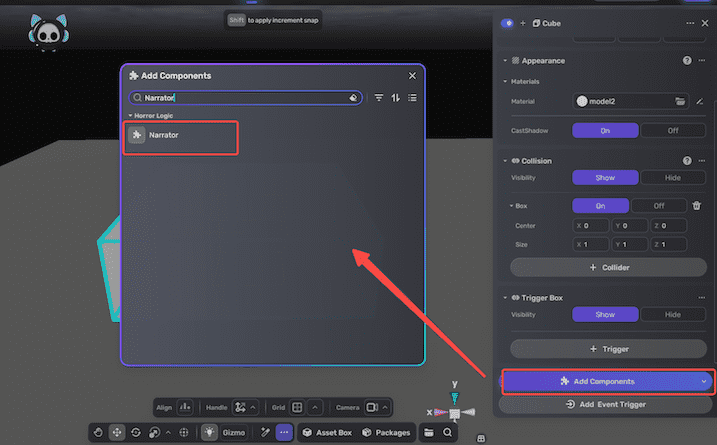Clear the Narrator search text with eraser icon

pos(353,98)
